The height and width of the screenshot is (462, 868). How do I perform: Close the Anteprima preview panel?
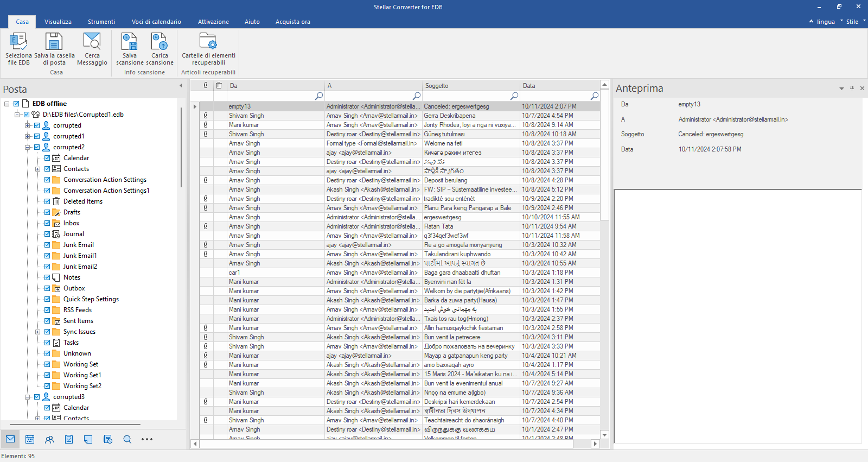862,88
